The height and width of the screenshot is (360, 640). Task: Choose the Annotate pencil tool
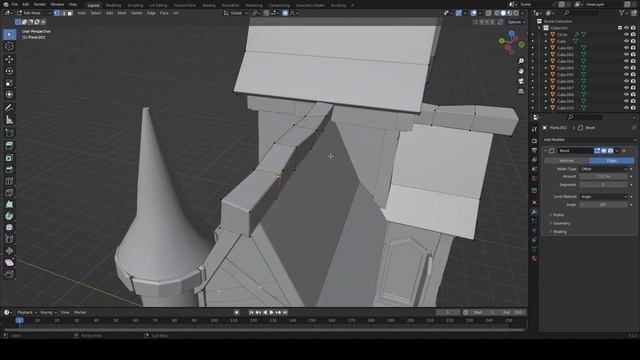(x=9, y=108)
